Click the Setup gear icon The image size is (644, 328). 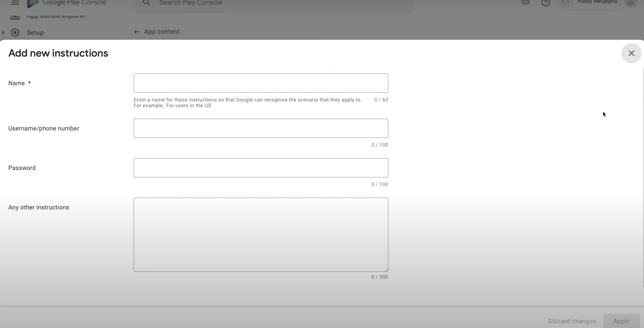(x=15, y=32)
